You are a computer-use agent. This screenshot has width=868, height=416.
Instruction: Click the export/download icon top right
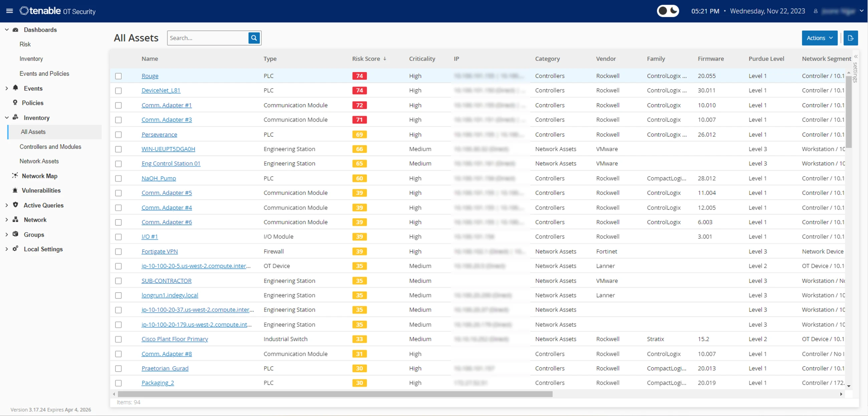coord(850,38)
